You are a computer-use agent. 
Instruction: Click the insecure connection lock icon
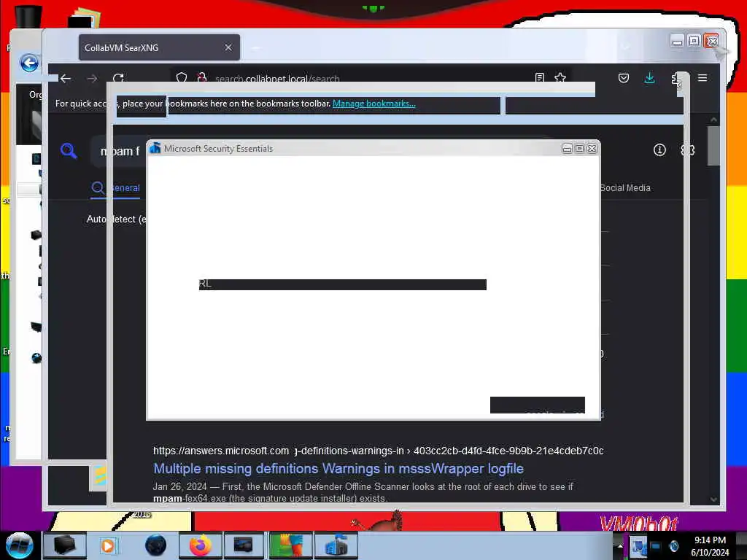[202, 77]
